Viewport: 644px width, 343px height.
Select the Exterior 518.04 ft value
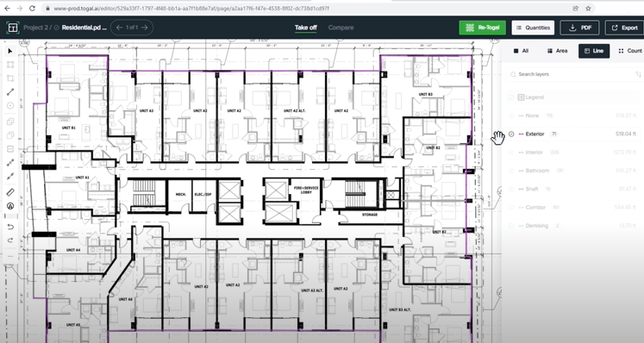pyautogui.click(x=626, y=134)
